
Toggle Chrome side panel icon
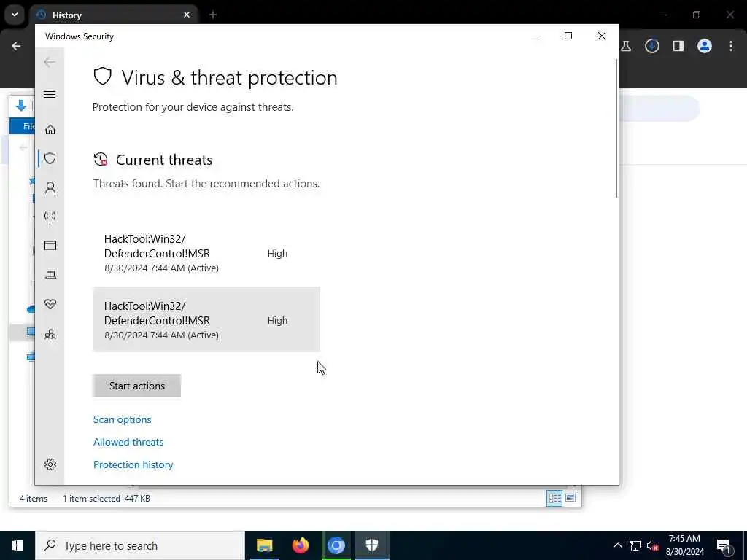pos(678,46)
